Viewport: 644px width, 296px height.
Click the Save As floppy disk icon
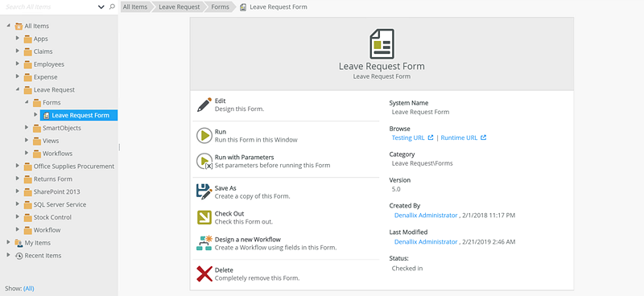click(x=204, y=192)
